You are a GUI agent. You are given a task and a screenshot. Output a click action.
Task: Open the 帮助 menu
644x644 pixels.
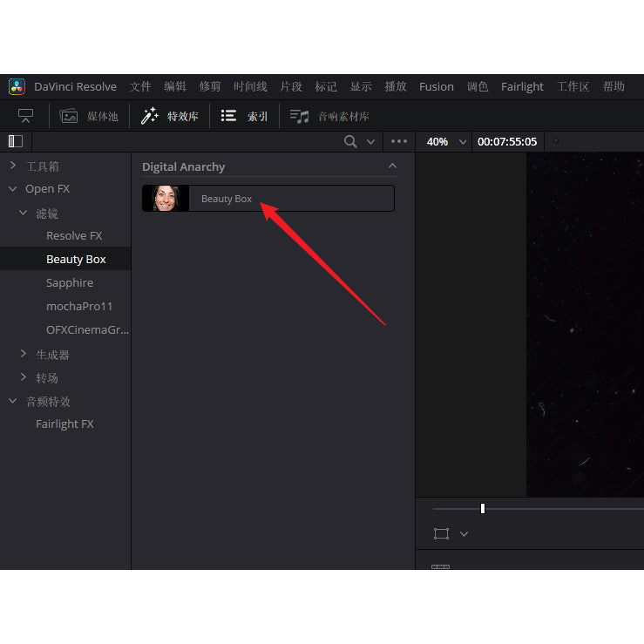point(613,86)
